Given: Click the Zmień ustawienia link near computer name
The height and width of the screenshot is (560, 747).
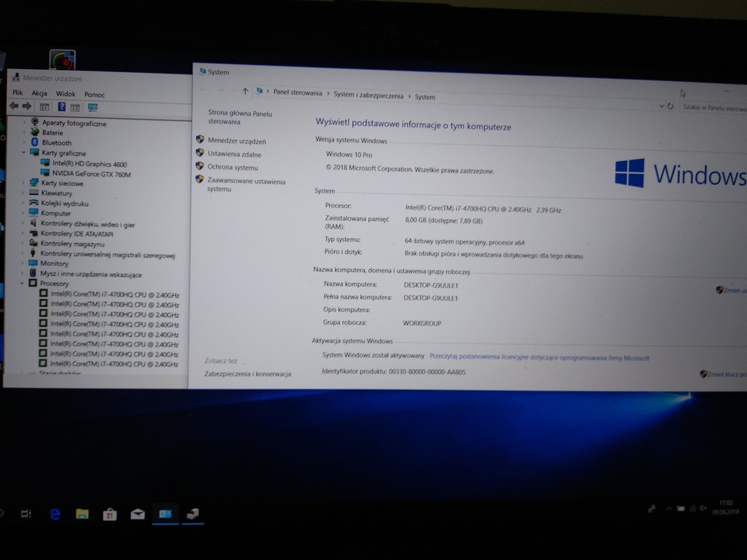Looking at the screenshot, I should (x=735, y=290).
